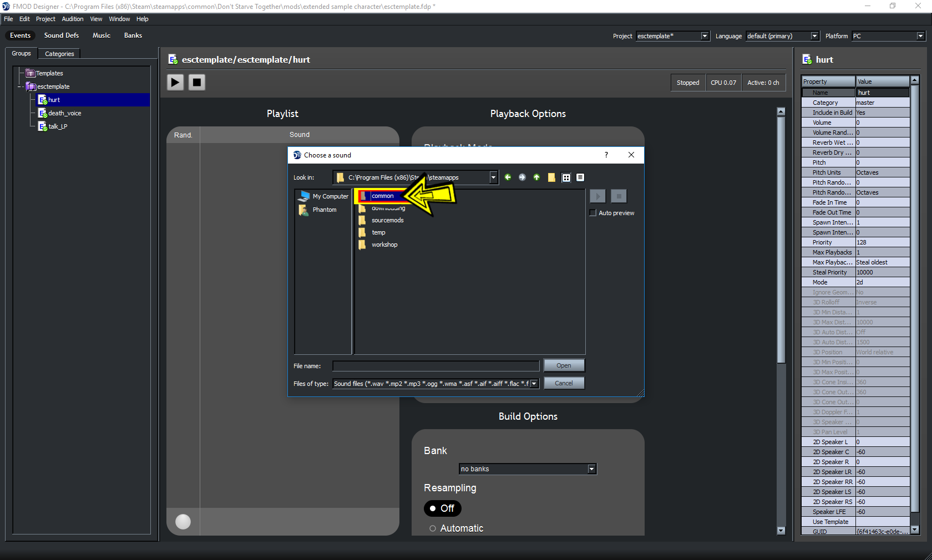Screen dimensions: 932x560
Task: Switch file dialog to detail view icon
Action: point(580,177)
